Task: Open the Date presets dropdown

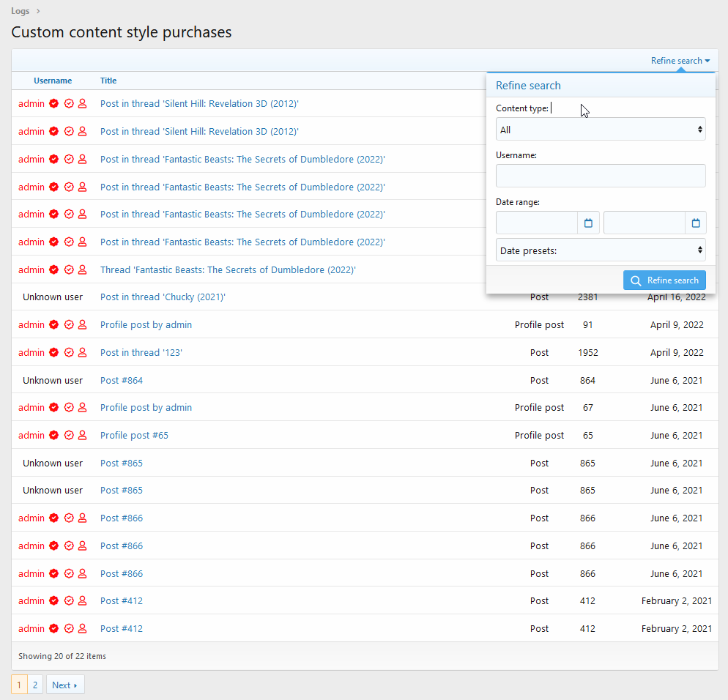Action: 601,250
